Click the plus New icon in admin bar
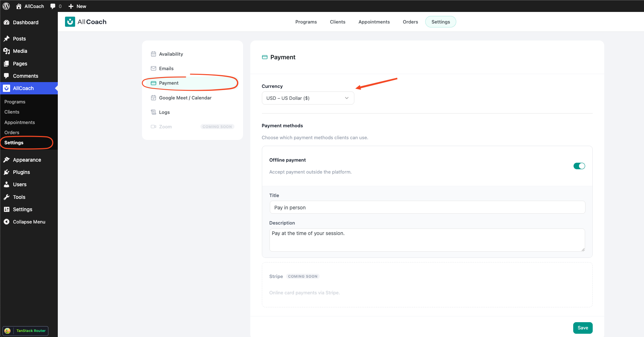 pyautogui.click(x=71, y=6)
